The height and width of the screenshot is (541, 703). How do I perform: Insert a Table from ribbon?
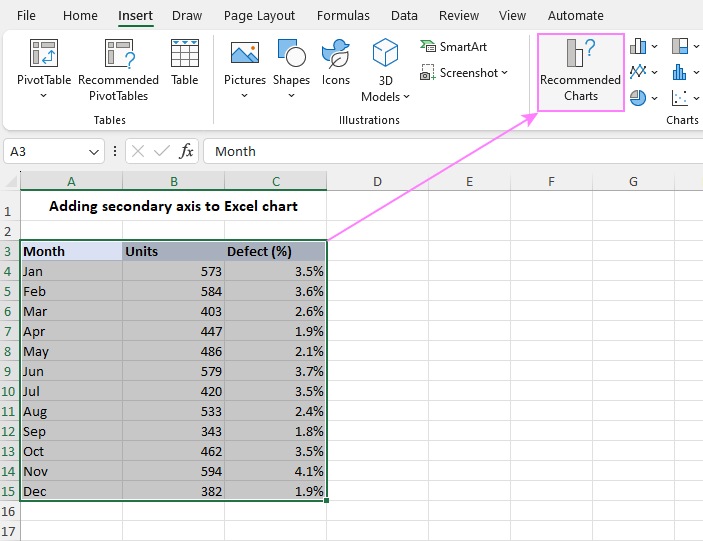[x=184, y=62]
